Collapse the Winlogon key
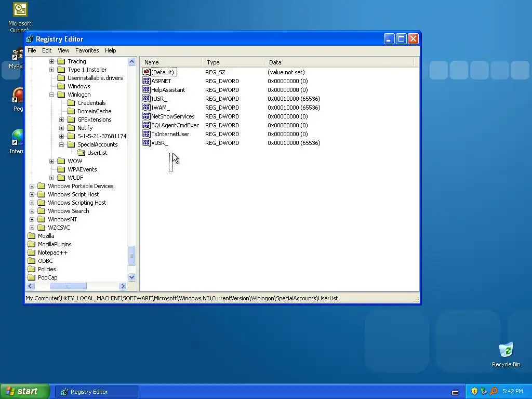Viewport: 532px width, 399px height. [x=51, y=95]
